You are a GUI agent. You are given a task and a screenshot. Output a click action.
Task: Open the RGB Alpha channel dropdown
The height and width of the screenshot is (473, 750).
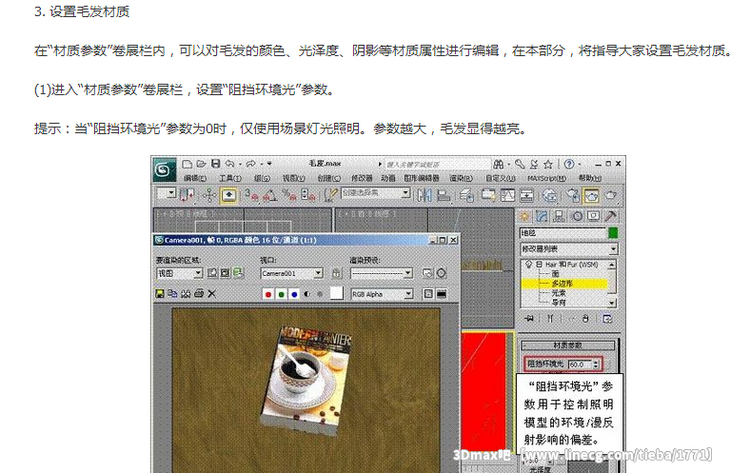click(381, 294)
